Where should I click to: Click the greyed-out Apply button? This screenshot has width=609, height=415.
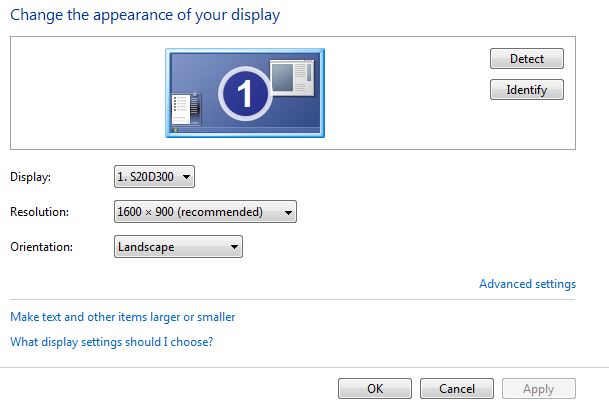(x=539, y=389)
